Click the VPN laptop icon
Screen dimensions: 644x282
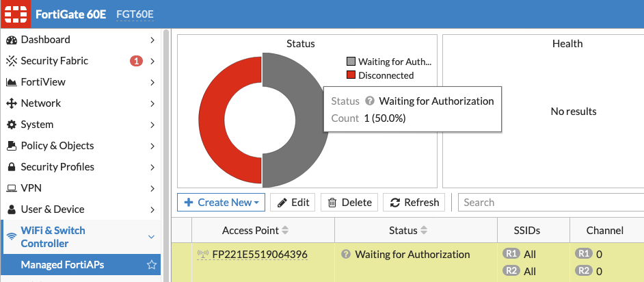[12, 188]
